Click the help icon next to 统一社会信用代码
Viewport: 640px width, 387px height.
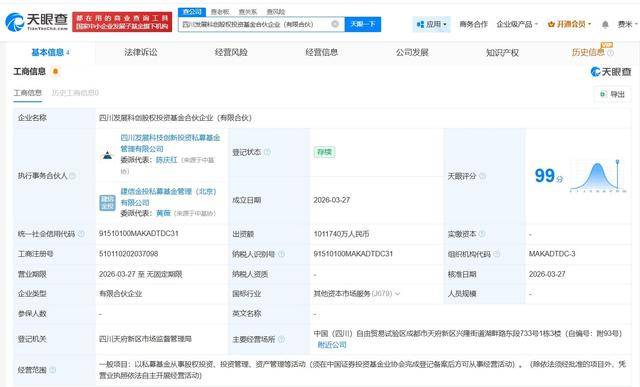81,234
